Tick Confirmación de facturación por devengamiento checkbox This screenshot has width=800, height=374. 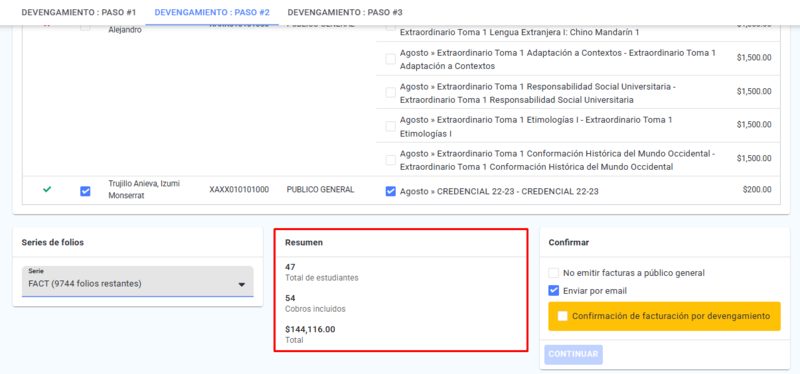click(x=562, y=316)
